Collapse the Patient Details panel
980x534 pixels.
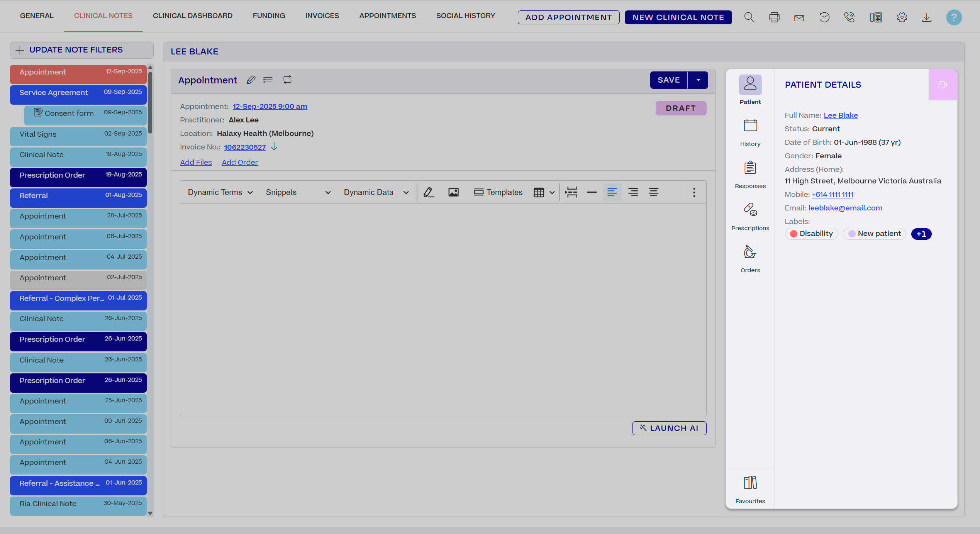pyautogui.click(x=943, y=85)
